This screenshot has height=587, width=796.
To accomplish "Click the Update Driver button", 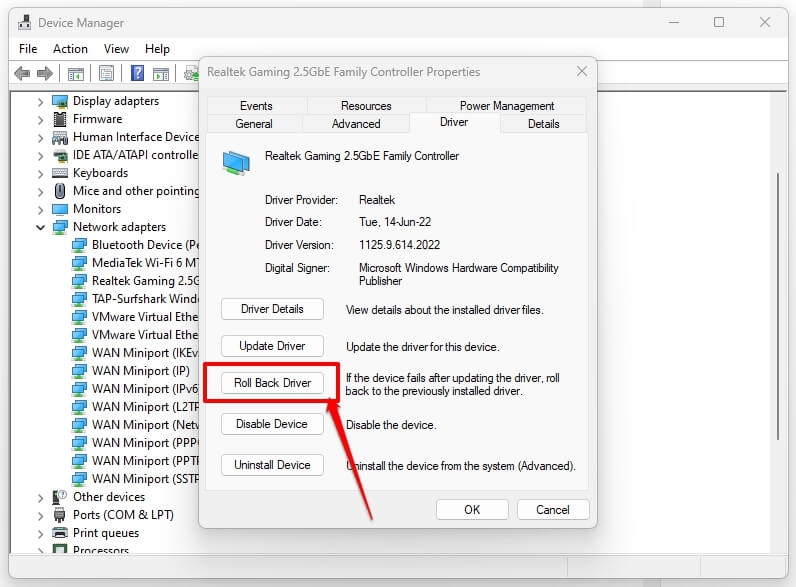I will coord(272,346).
